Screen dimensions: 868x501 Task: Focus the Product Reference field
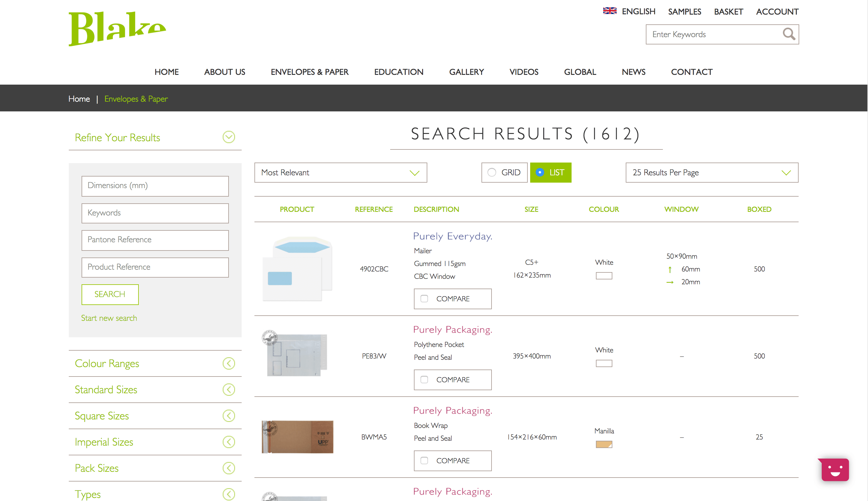tap(155, 267)
